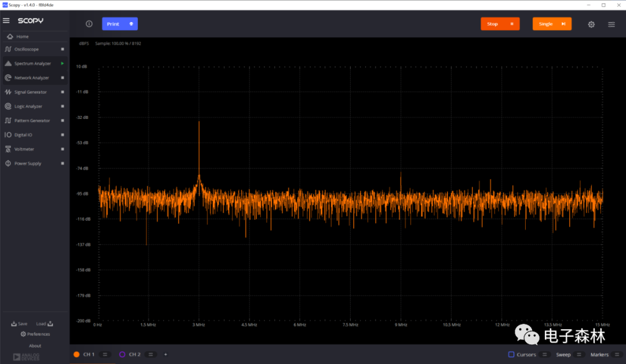The image size is (626, 364).
Task: Click the Spectrum Analyzer bars icon
Action: [8, 63]
